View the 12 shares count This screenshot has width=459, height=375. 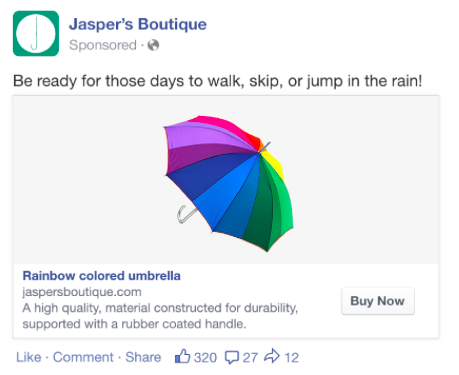point(291,358)
